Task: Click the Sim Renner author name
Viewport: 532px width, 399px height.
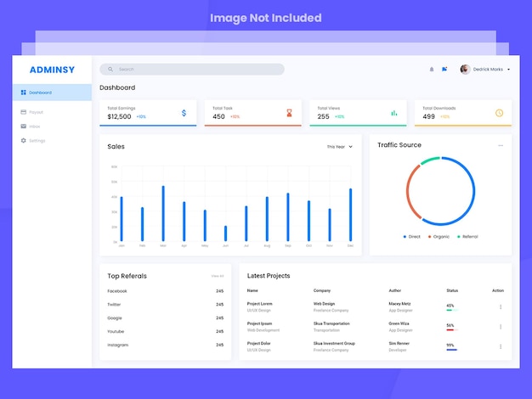Action: click(399, 344)
